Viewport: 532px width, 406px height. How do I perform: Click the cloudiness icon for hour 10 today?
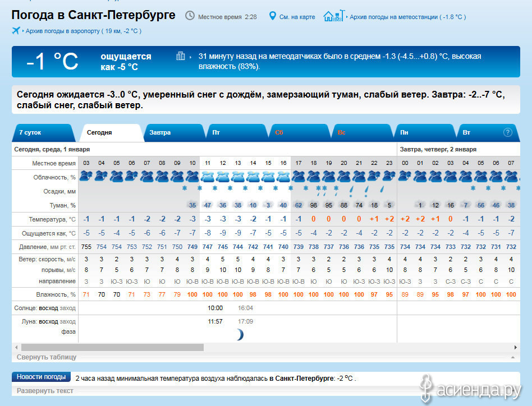tap(192, 177)
